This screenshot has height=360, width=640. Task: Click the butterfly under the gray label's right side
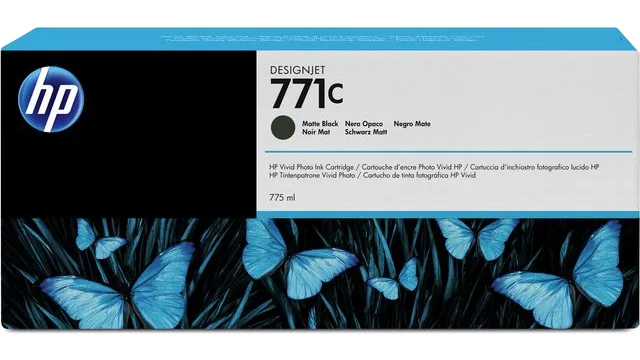click(x=477, y=238)
